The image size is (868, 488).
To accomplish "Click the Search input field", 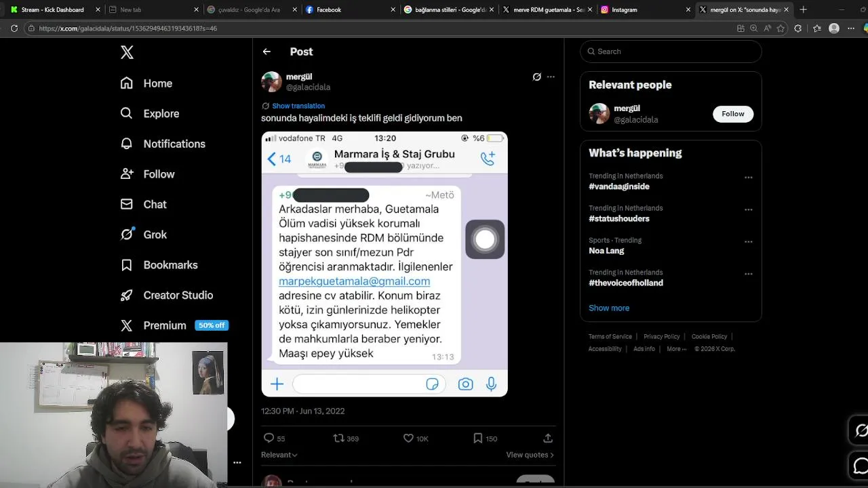I will (671, 52).
